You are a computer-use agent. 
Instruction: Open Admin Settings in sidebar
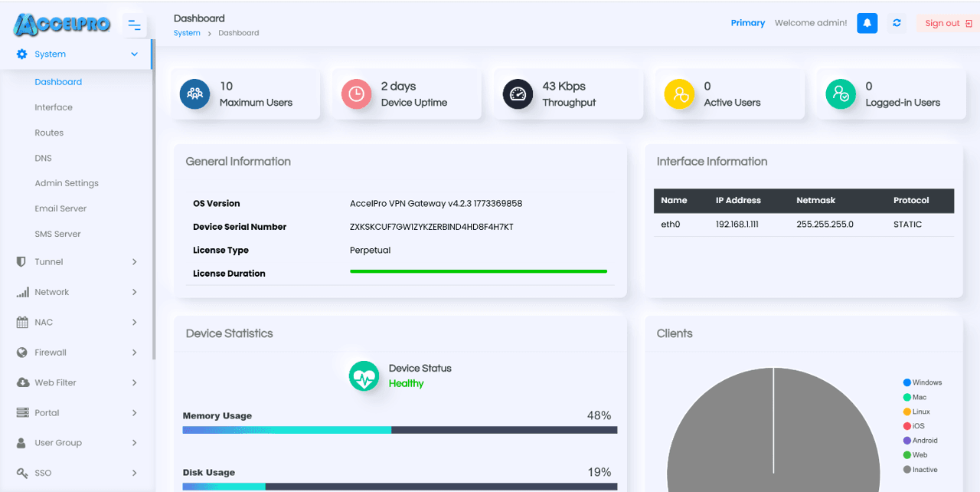67,183
